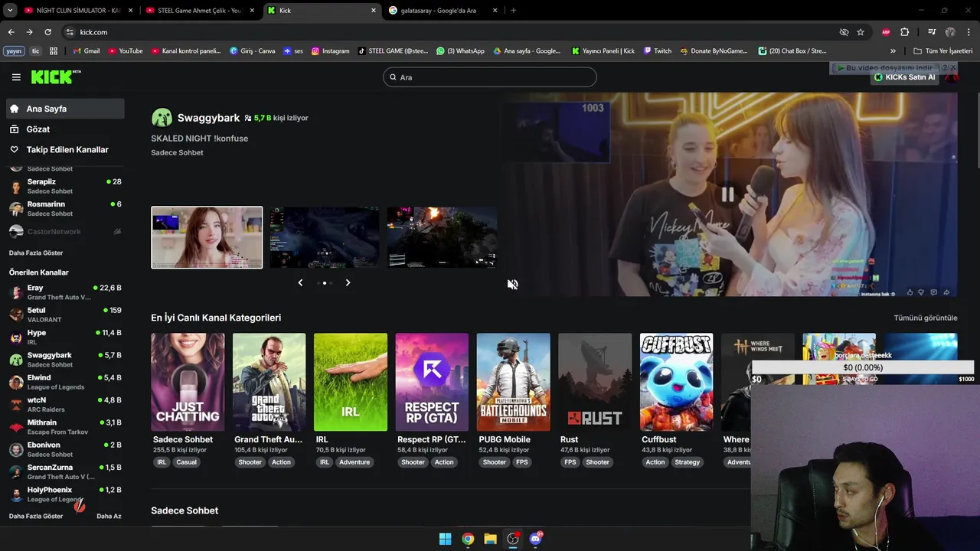Image resolution: width=980 pixels, height=551 pixels.
Task: Open the browser extensions puzzle icon
Action: tap(904, 32)
